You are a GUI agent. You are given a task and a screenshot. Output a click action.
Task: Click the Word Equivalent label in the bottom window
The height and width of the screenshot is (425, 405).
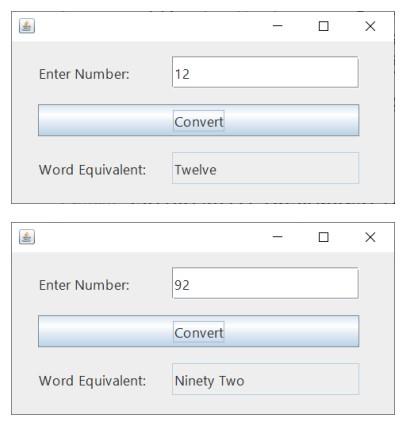click(92, 381)
